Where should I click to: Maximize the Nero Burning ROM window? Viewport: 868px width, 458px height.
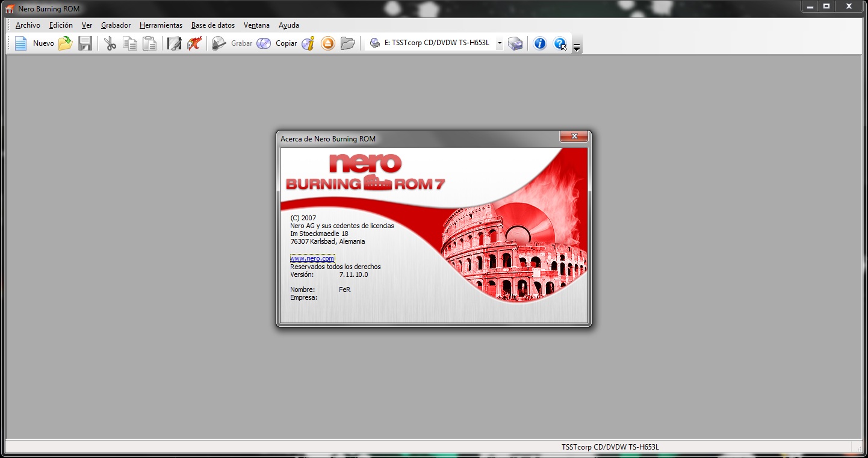click(826, 6)
